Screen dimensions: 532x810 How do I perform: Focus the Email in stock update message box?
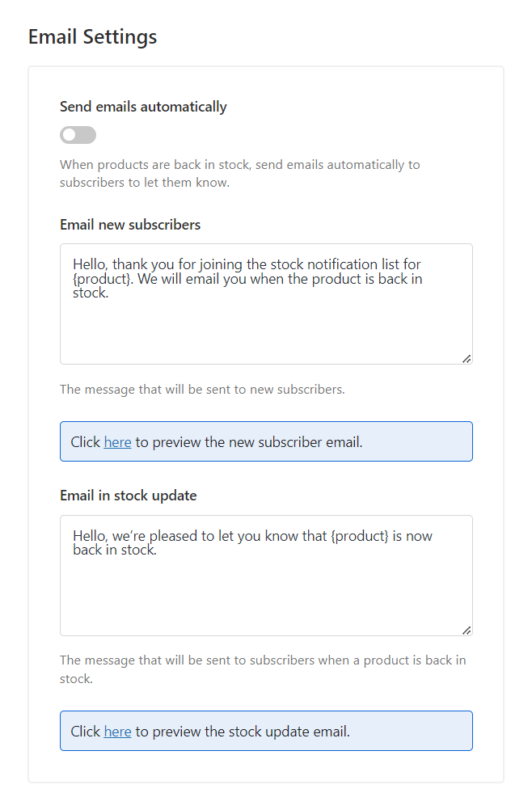(266, 576)
